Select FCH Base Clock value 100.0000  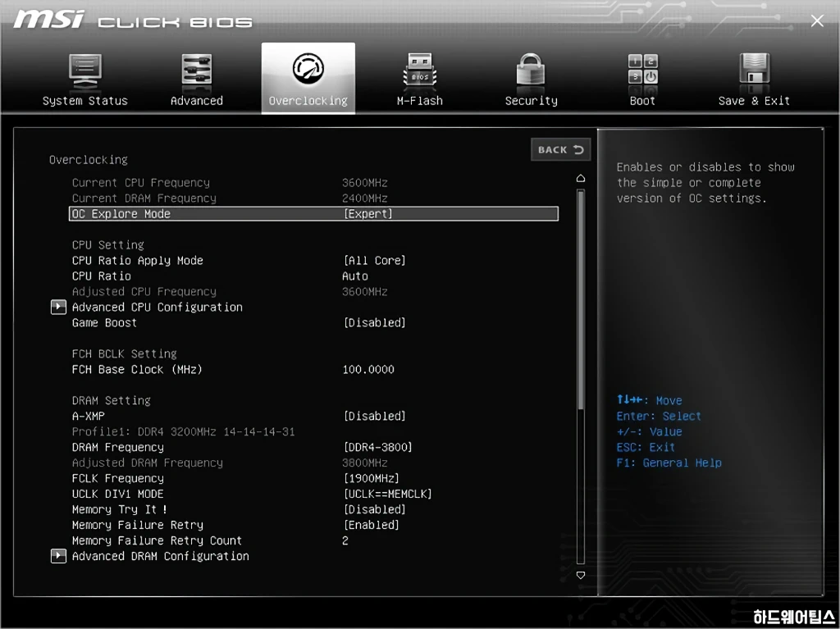pos(368,369)
